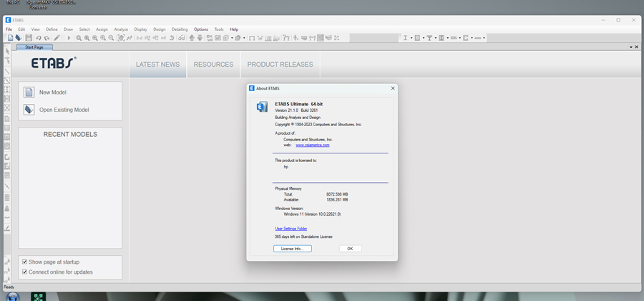This screenshot has height=301, width=644.
Task: Switch to the LATEST NEWS tab
Action: (x=157, y=64)
